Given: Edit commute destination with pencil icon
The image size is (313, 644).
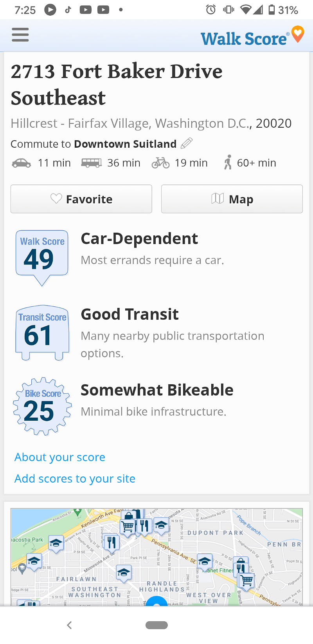Looking at the screenshot, I should [x=187, y=143].
